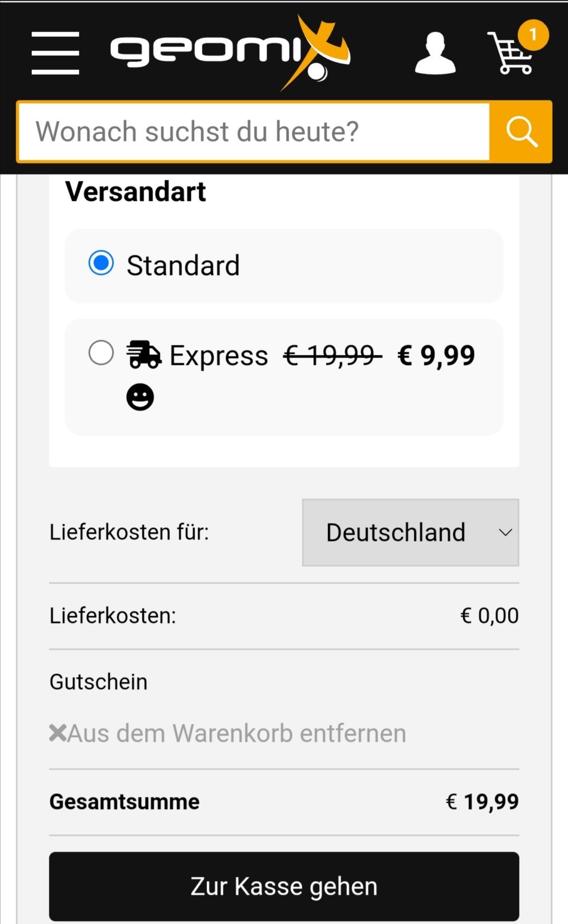568x924 pixels.
Task: Click the chevron of the delivery country selector
Action: (x=505, y=532)
